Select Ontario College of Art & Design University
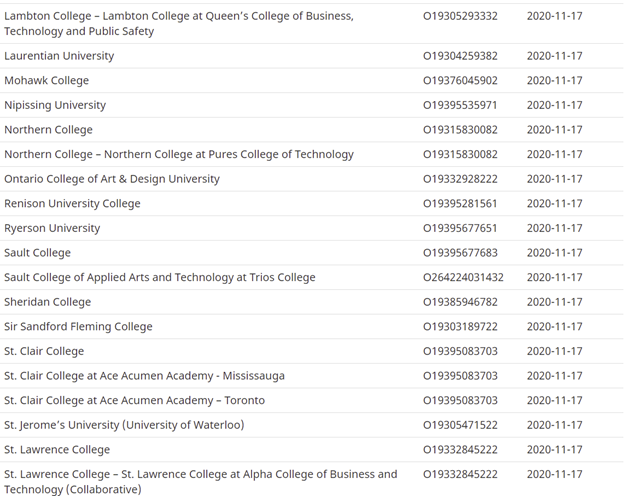 112,179
